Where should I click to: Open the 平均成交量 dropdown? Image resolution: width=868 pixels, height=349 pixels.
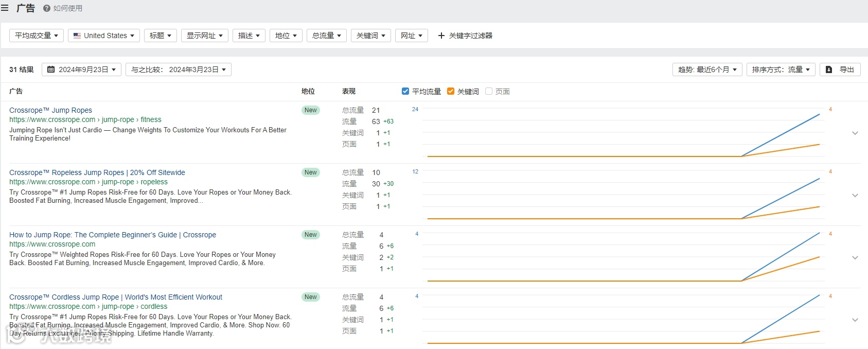point(37,36)
